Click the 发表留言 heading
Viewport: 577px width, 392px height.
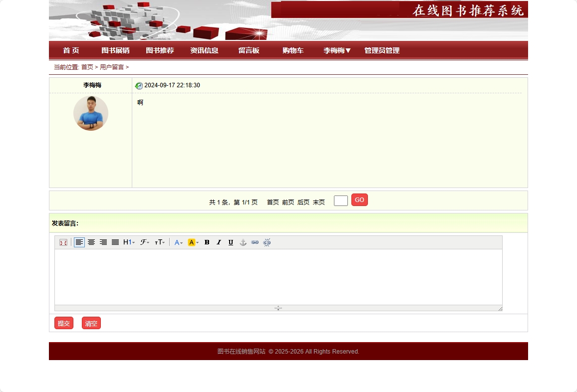pyautogui.click(x=65, y=223)
